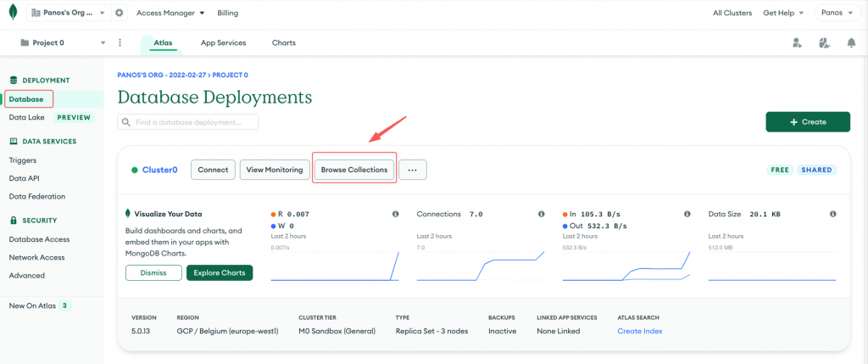Click the project folder icon
The height and width of the screenshot is (364, 868).
pyautogui.click(x=25, y=42)
